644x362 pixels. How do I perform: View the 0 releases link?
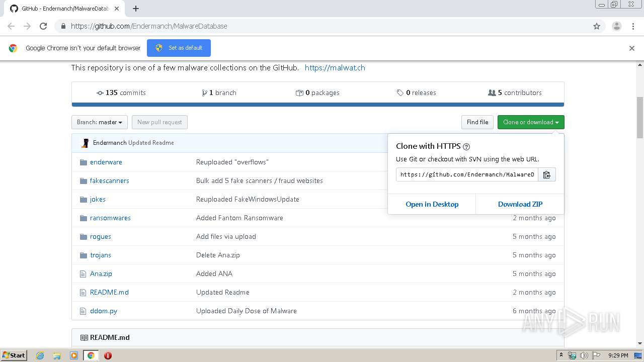tap(416, 93)
